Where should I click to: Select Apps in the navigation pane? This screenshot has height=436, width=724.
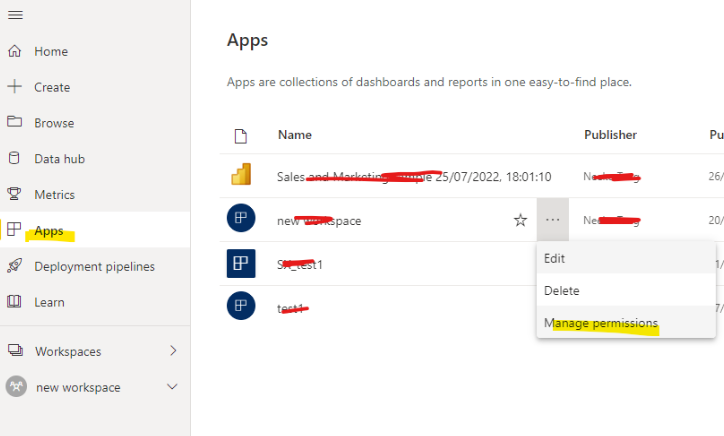click(x=95, y=230)
